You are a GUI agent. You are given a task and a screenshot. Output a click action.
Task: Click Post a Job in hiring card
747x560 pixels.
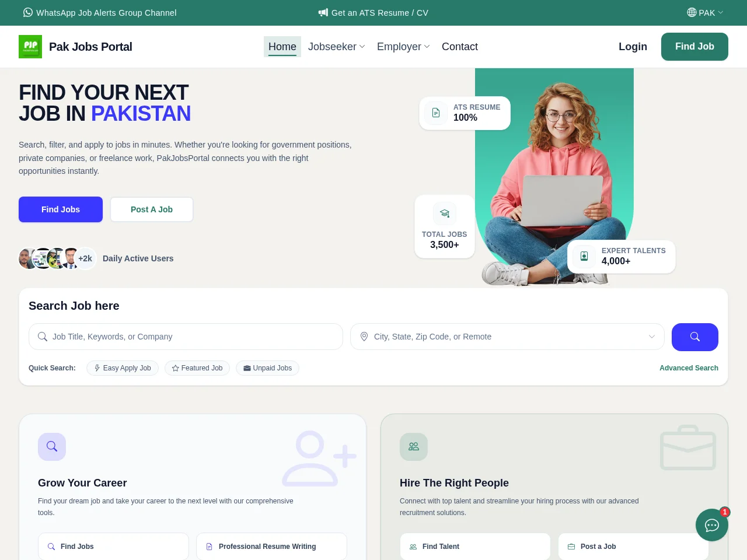pos(633,547)
